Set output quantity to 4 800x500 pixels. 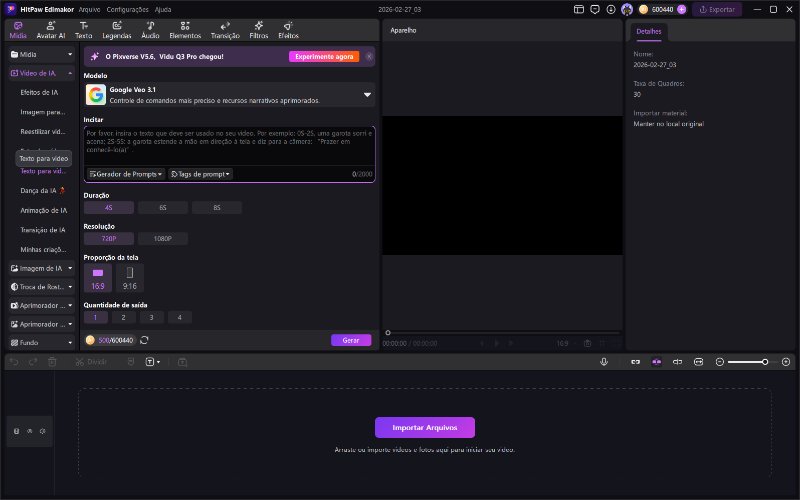pos(180,317)
